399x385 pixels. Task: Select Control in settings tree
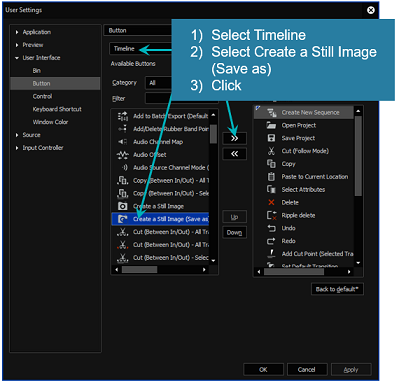click(x=42, y=96)
